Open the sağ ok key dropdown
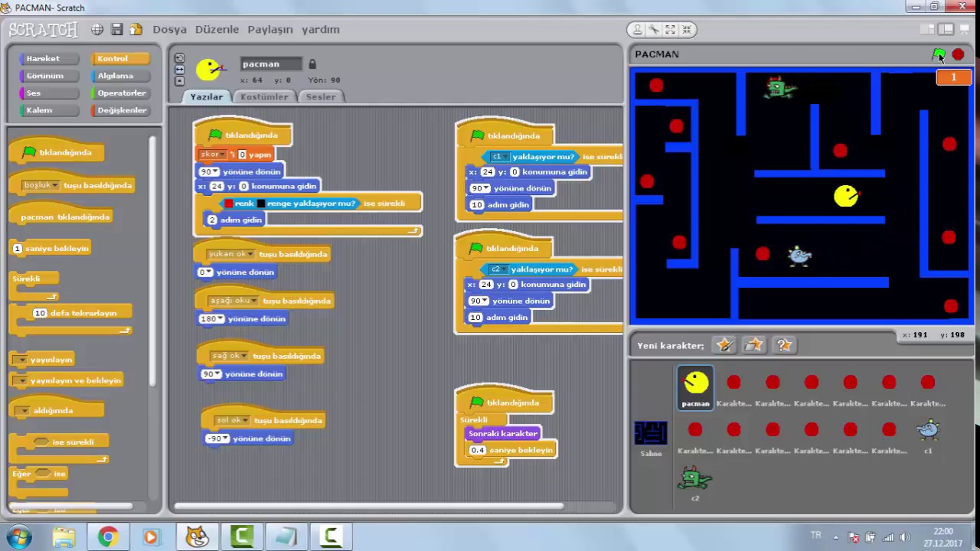The height and width of the screenshot is (551, 980). pos(228,356)
